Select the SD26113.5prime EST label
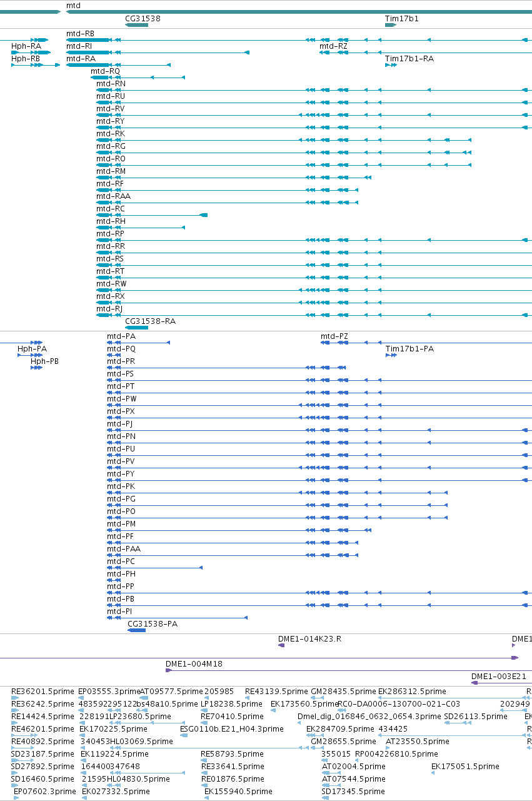The image size is (532, 801). point(476,717)
